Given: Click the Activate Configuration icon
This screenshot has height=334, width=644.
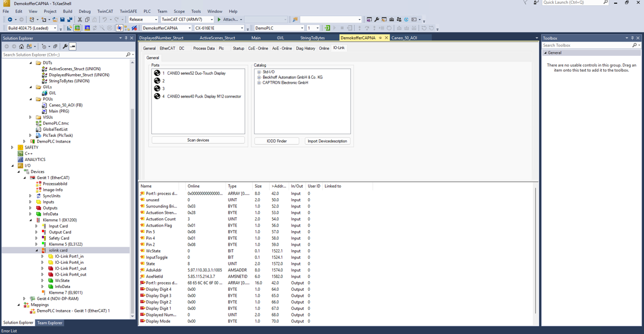Looking at the screenshot, I should [69, 28].
